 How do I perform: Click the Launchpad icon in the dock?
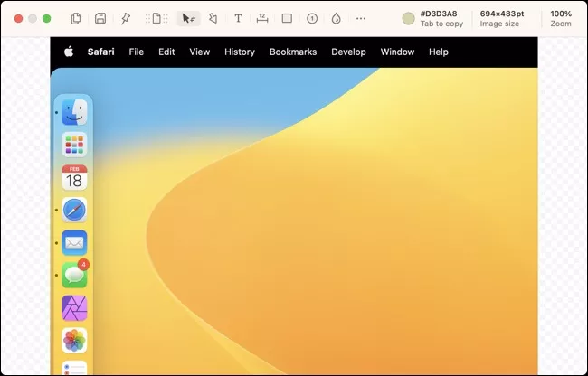tap(74, 145)
